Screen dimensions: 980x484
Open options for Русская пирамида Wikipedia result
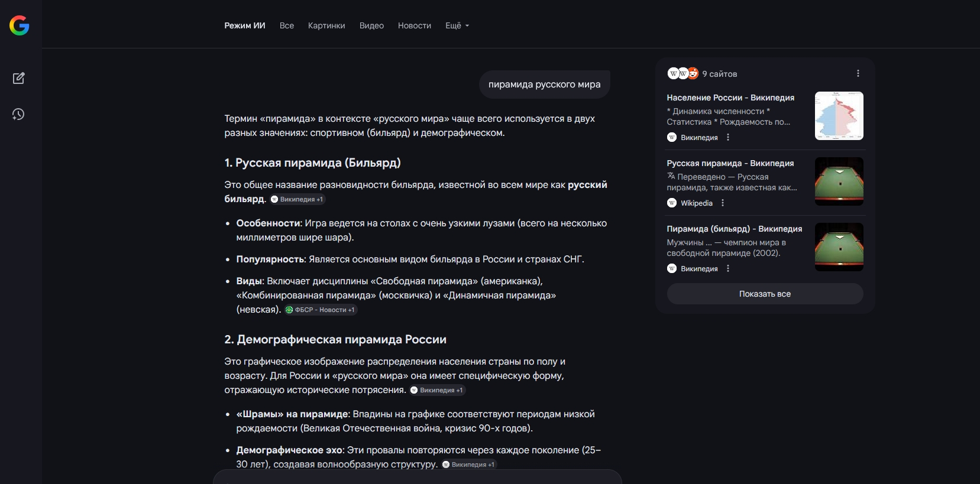click(723, 203)
